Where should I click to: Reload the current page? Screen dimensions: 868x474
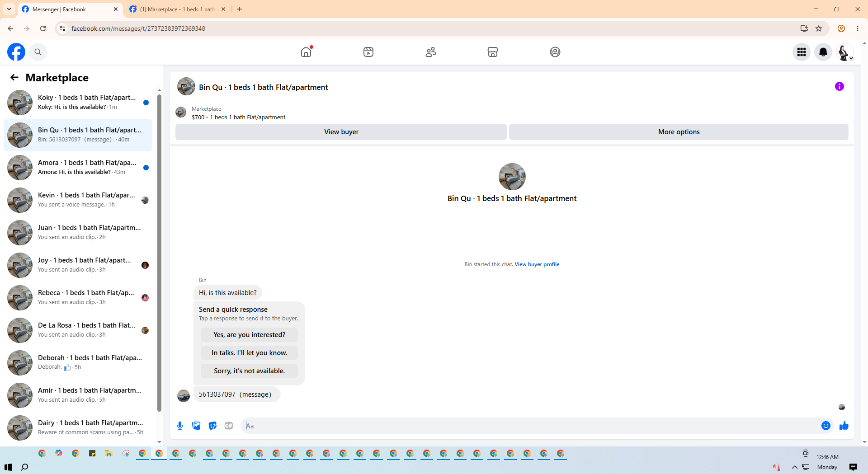pyautogui.click(x=43, y=28)
